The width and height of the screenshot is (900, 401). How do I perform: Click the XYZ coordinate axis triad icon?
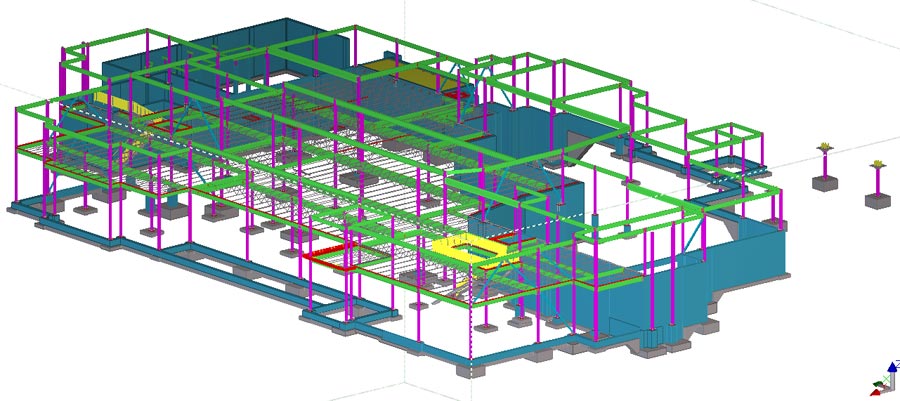coord(886,379)
